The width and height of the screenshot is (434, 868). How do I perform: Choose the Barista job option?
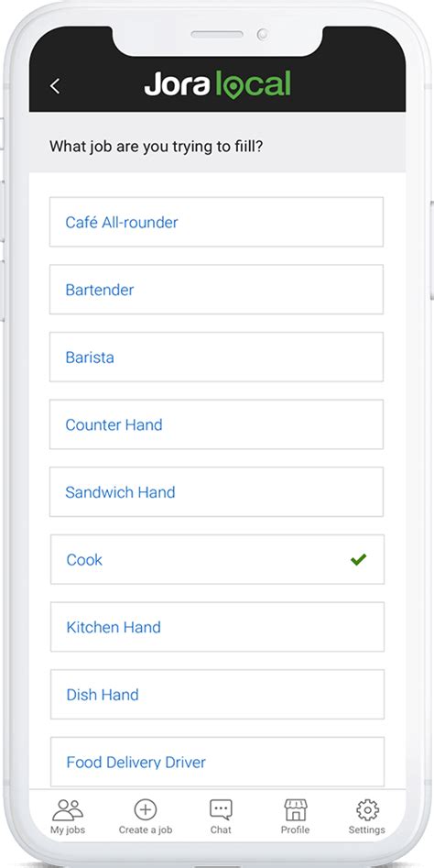coord(216,357)
